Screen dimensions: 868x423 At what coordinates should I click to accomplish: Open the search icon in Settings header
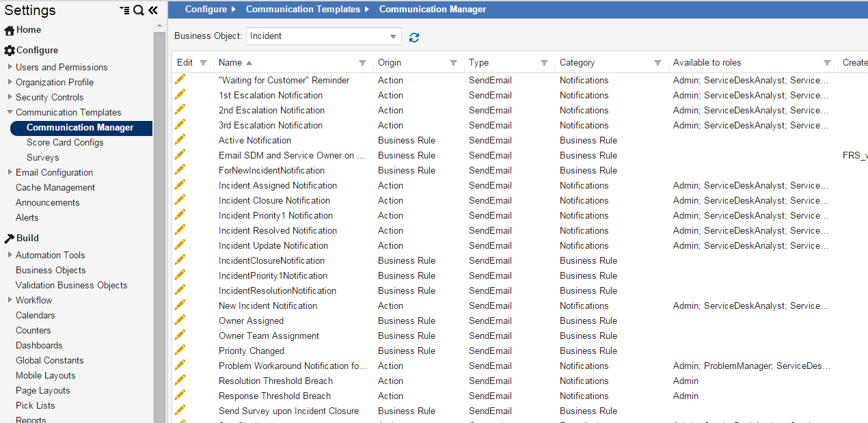click(138, 10)
